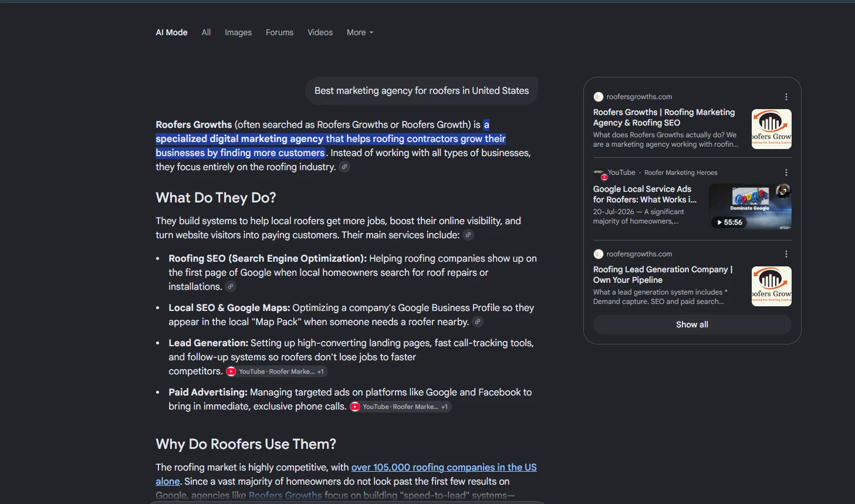
Task: Open options menu for Roofing Lead Generation card
Action: click(x=786, y=254)
